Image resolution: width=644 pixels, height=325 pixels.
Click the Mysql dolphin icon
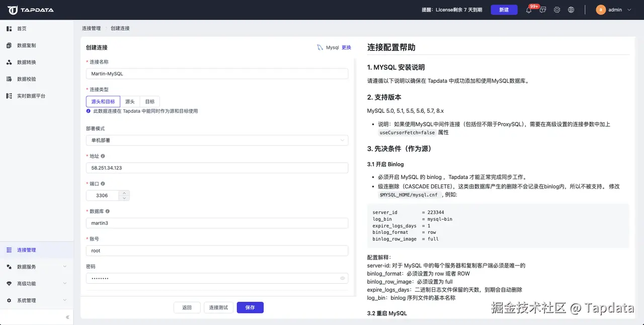[x=320, y=47]
